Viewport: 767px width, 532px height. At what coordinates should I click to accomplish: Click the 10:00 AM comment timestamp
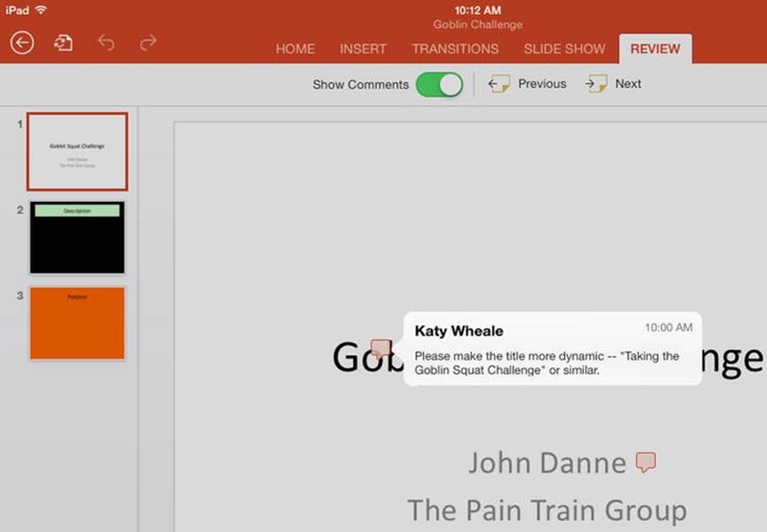pyautogui.click(x=668, y=327)
